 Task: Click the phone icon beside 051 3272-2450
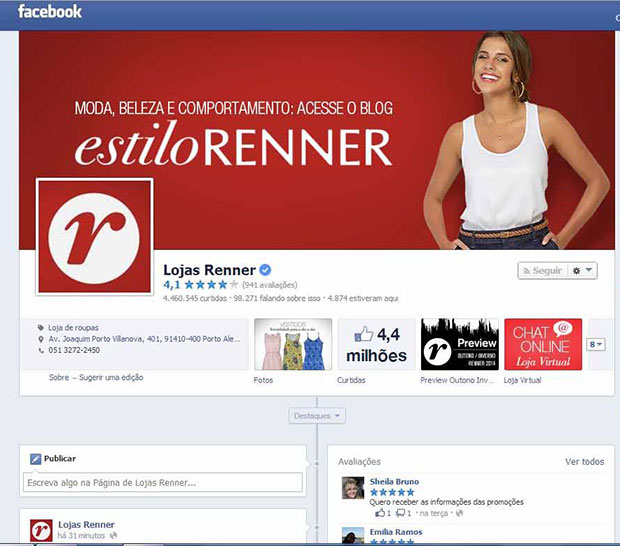[41, 350]
